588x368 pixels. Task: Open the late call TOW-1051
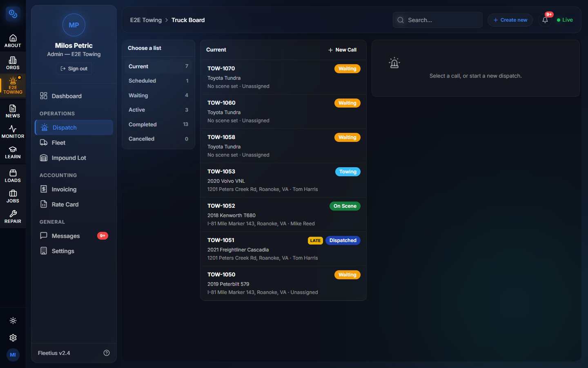(x=283, y=249)
